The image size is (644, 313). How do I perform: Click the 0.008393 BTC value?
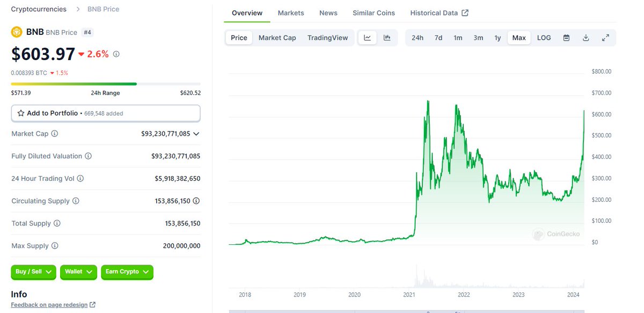click(x=29, y=73)
